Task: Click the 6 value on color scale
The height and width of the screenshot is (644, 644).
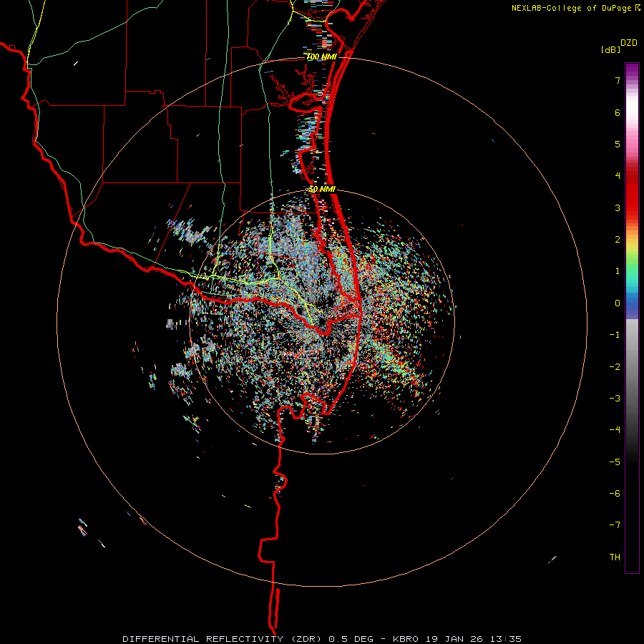Action: pyautogui.click(x=618, y=112)
